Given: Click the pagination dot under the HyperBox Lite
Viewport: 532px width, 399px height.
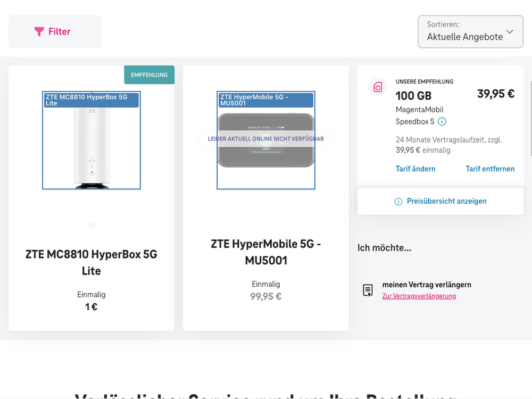Looking at the screenshot, I should (91, 225).
